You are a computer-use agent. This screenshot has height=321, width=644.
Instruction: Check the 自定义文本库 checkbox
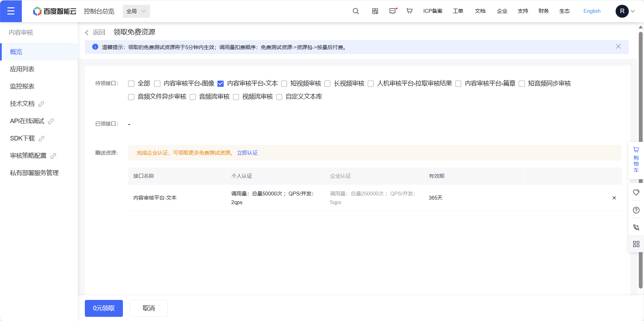tap(279, 97)
